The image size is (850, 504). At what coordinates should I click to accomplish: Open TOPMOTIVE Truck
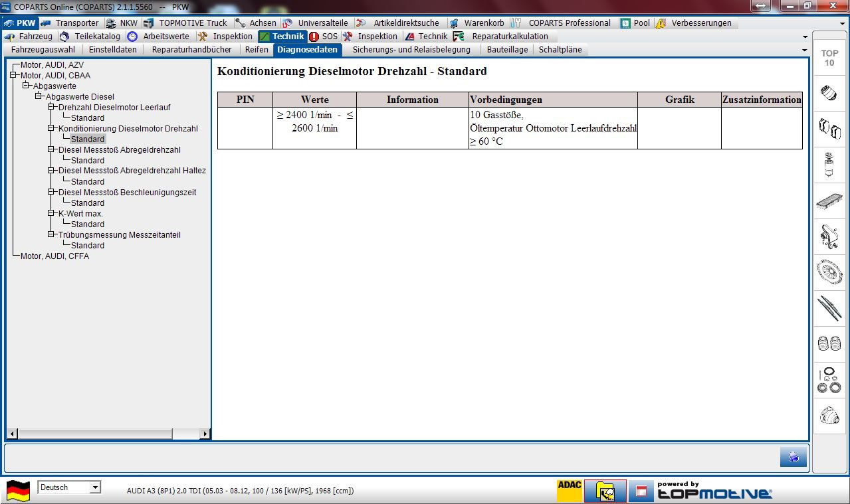pos(185,23)
